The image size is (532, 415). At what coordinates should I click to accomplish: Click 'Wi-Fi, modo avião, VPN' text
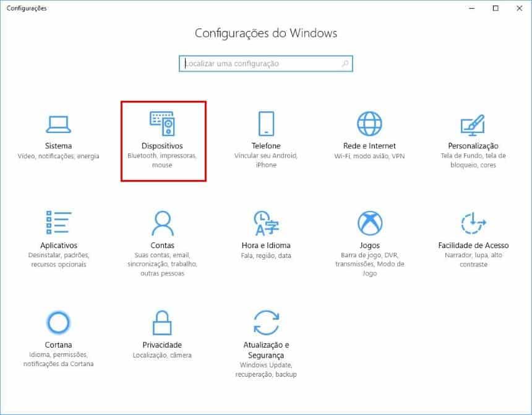click(x=369, y=156)
